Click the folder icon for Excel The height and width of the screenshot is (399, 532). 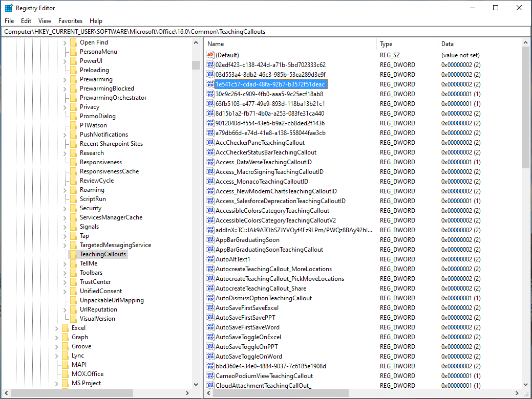65,328
